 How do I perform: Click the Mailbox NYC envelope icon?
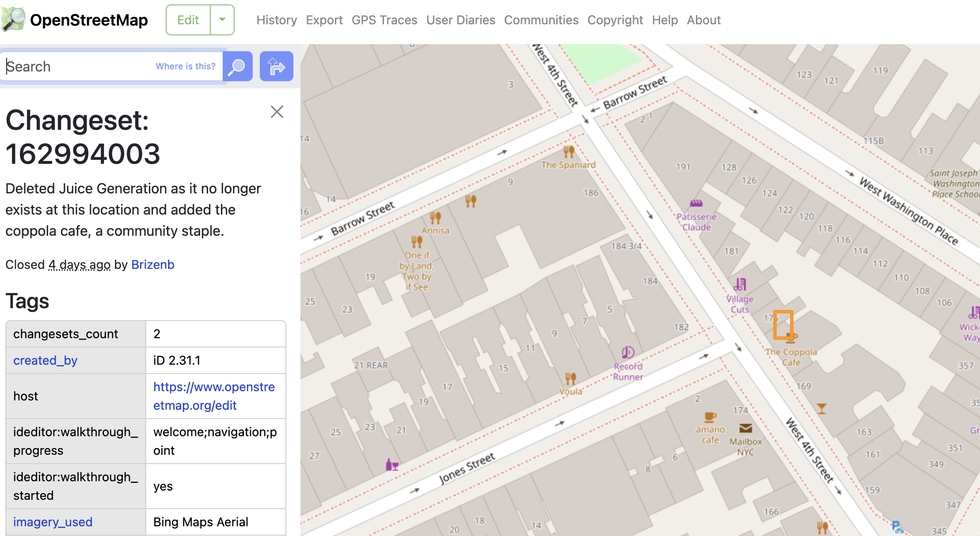[x=745, y=428]
